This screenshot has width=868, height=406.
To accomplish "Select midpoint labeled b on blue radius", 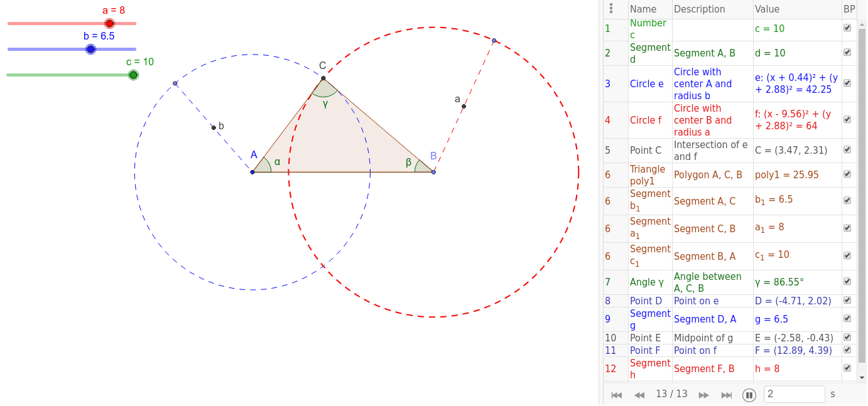I will (x=214, y=127).
